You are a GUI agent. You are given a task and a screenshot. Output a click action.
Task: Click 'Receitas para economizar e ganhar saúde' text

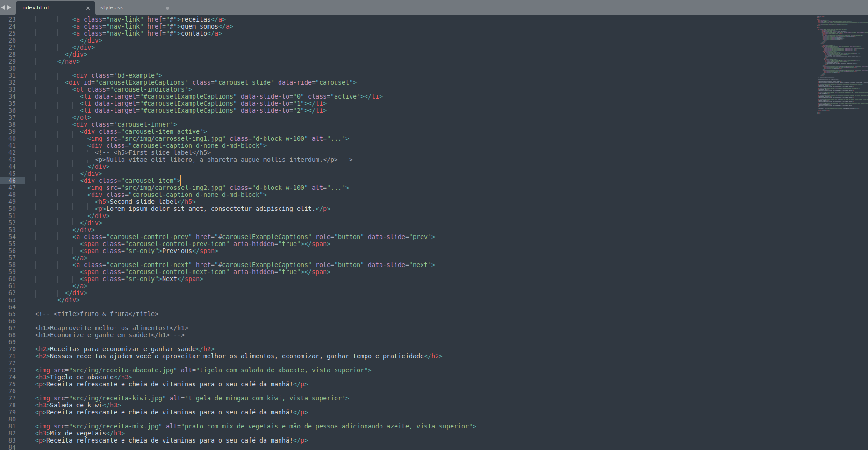click(123, 349)
